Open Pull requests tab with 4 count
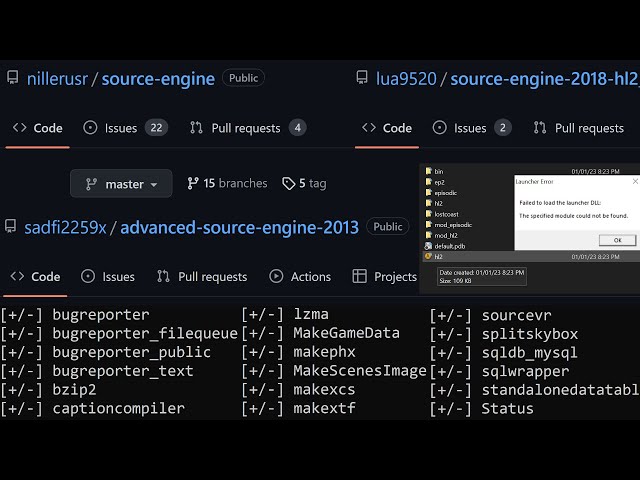The image size is (640, 480). (248, 128)
